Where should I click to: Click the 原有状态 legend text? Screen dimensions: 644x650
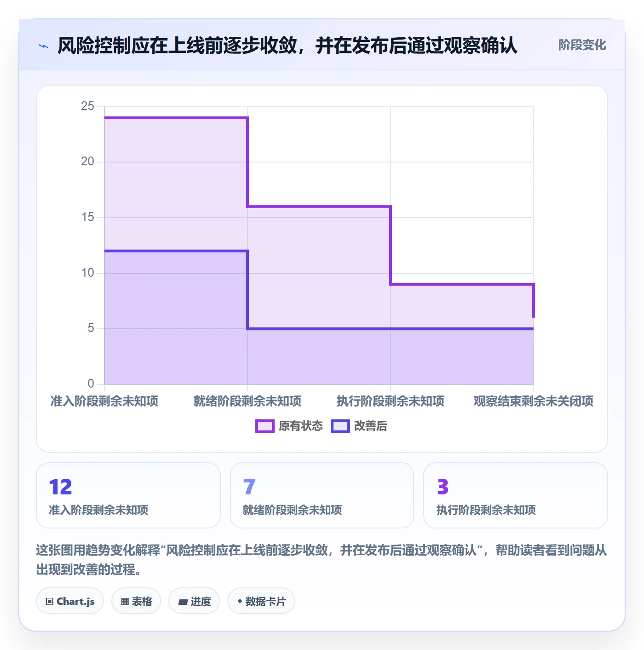pyautogui.click(x=301, y=426)
